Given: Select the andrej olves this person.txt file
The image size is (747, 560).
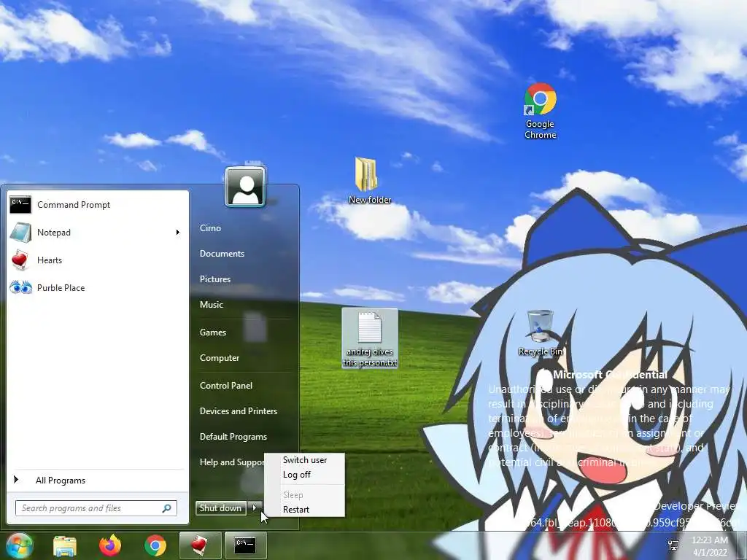Looking at the screenshot, I should 370,338.
